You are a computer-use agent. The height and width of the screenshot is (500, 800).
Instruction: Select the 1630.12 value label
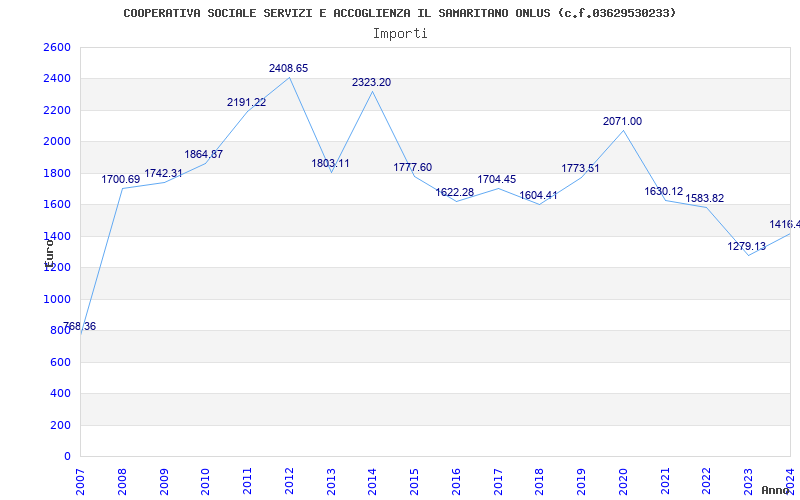pos(664,192)
